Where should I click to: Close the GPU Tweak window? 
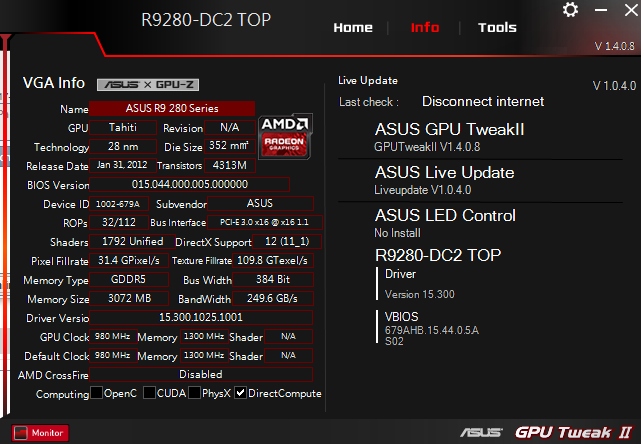click(x=631, y=10)
